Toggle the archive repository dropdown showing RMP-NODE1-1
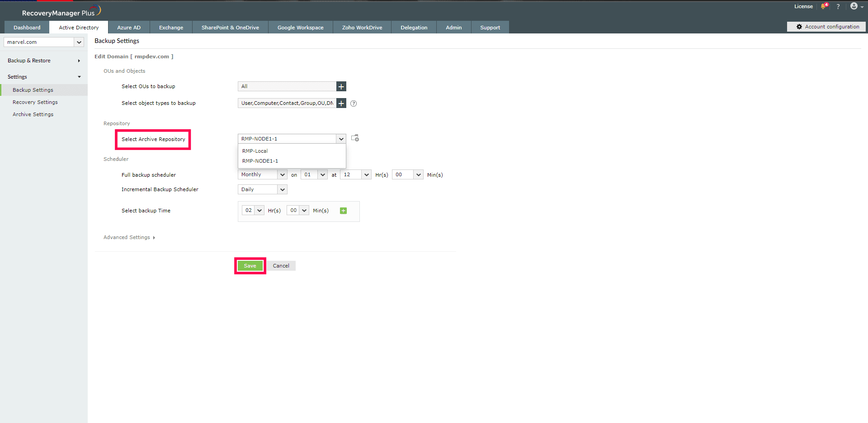Image resolution: width=868 pixels, height=423 pixels. (x=292, y=139)
